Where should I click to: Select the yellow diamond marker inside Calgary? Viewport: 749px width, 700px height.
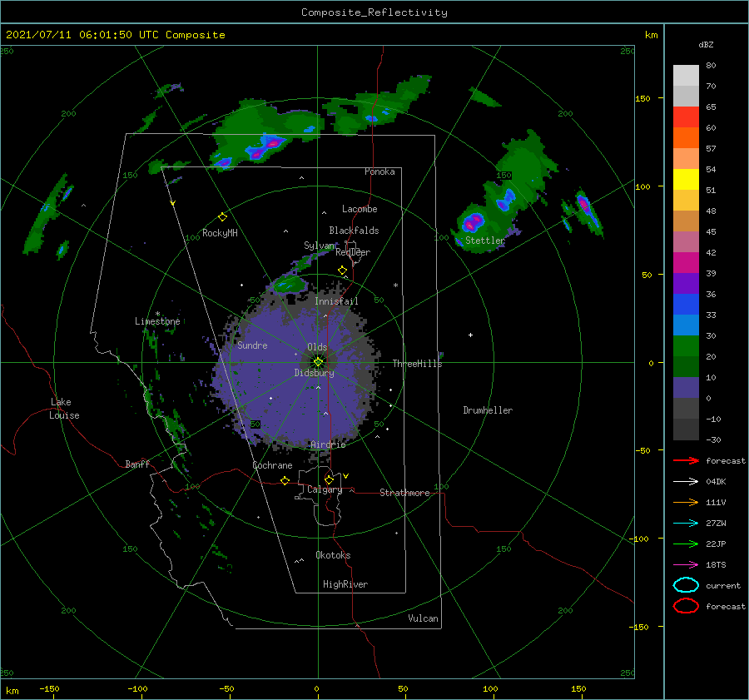pyautogui.click(x=329, y=479)
